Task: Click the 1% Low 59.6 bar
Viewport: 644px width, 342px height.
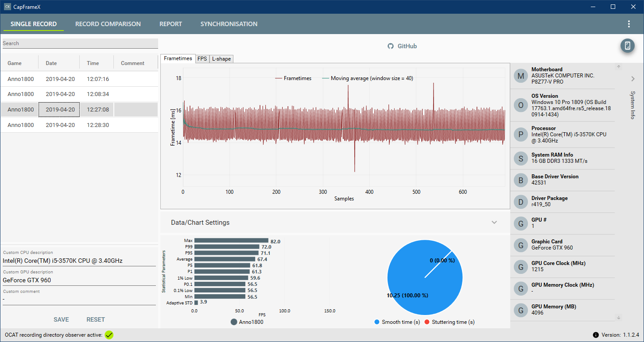Action: [x=221, y=278]
